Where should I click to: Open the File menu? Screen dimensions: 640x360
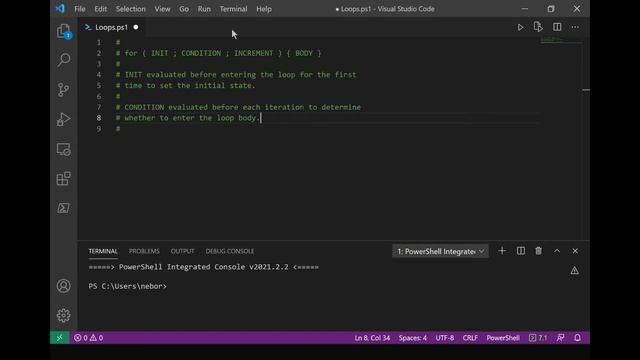pyautogui.click(x=80, y=9)
